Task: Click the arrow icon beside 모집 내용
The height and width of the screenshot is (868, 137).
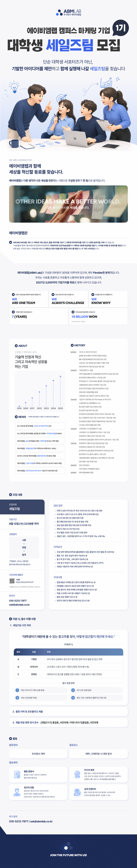Action: [x=11, y=495]
